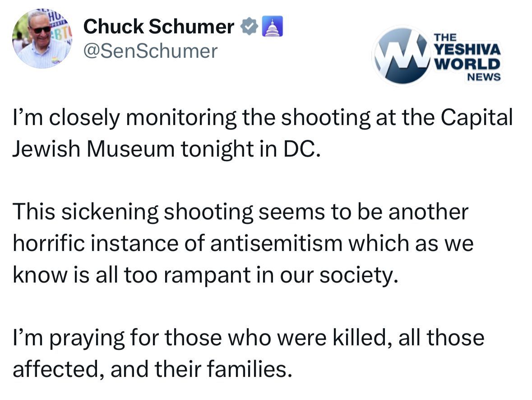The height and width of the screenshot is (400, 532).
Task: Click the word "society." in the tweet
Action: point(359,275)
